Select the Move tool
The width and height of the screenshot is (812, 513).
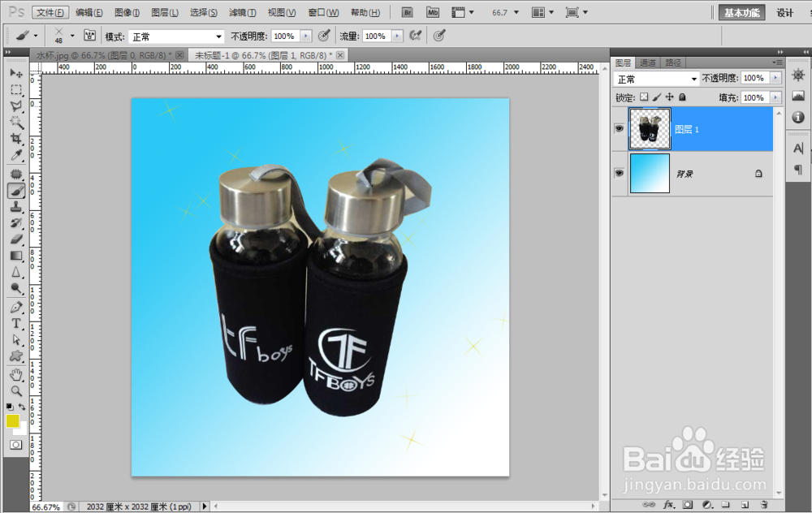click(x=16, y=73)
